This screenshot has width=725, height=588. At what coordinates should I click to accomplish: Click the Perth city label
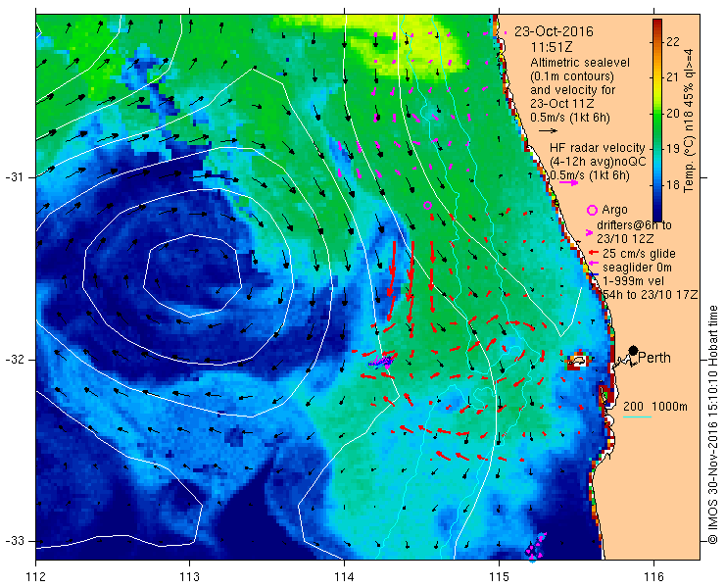[x=654, y=358]
